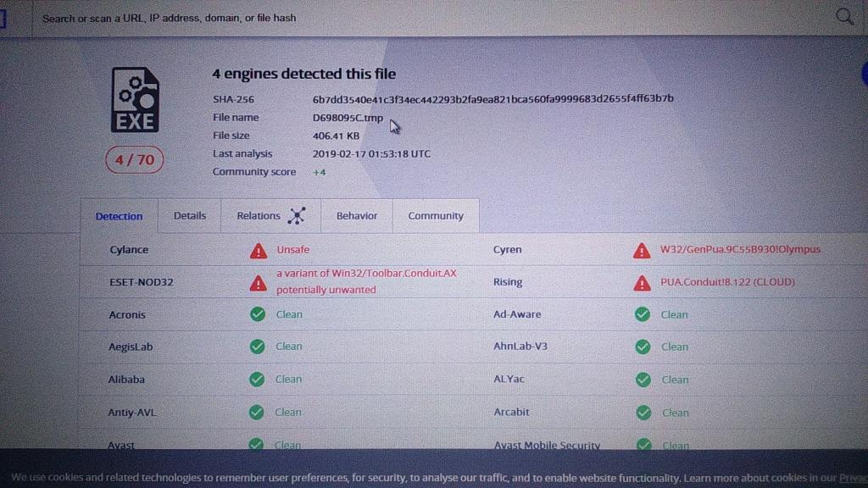This screenshot has height=488, width=868.
Task: Click the Rising engine name
Action: tap(508, 282)
